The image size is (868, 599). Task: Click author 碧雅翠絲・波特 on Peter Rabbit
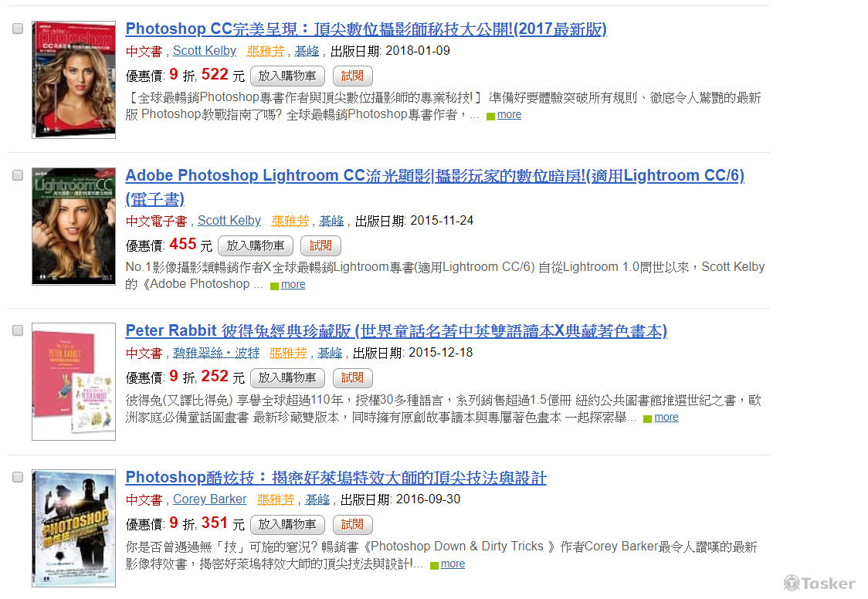[216, 353]
